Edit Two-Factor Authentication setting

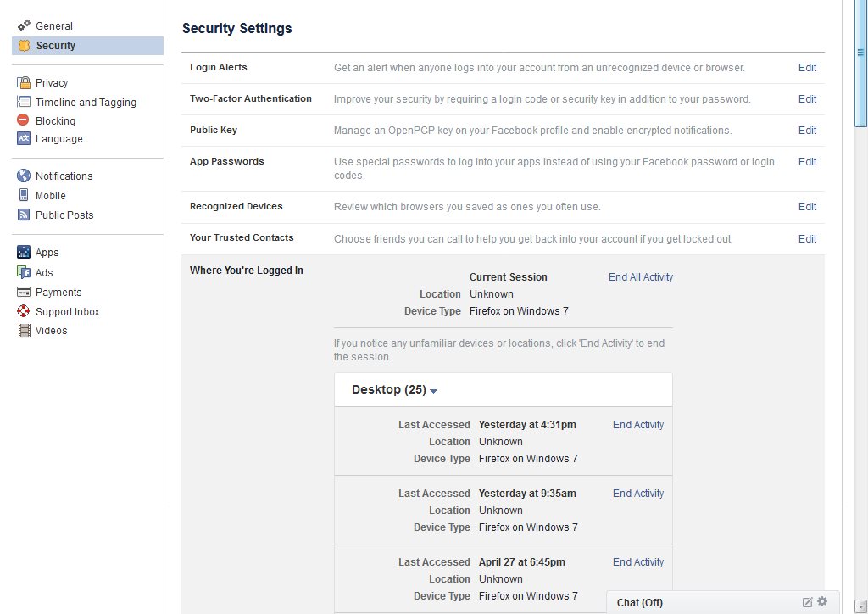[807, 98]
